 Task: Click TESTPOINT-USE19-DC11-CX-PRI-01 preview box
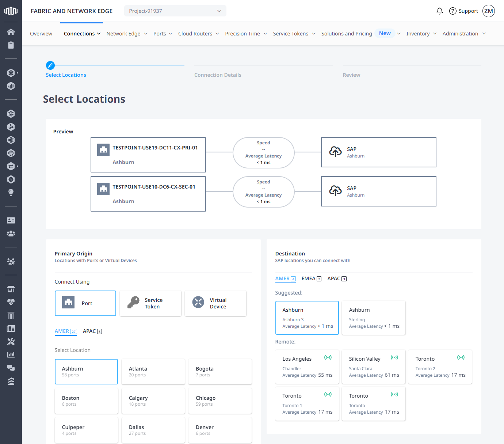pyautogui.click(x=148, y=155)
